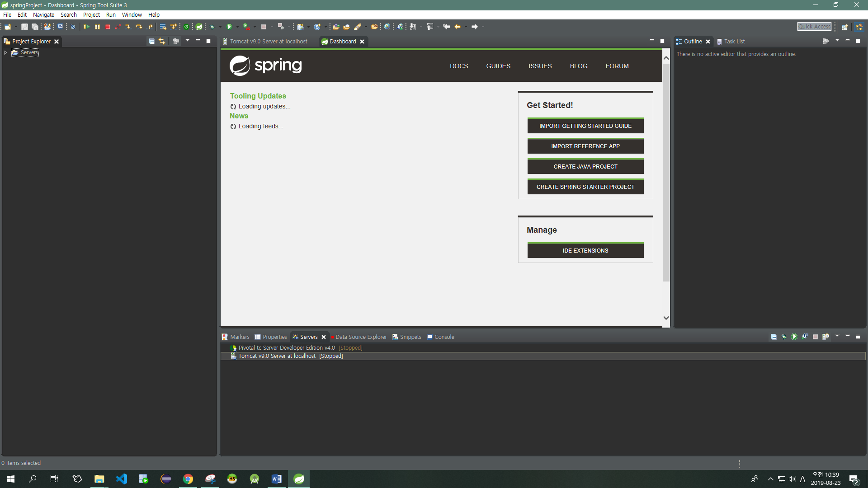Toggle Skip All Breakpoints in toolbar
Screen dimensions: 868x488
pos(73,27)
